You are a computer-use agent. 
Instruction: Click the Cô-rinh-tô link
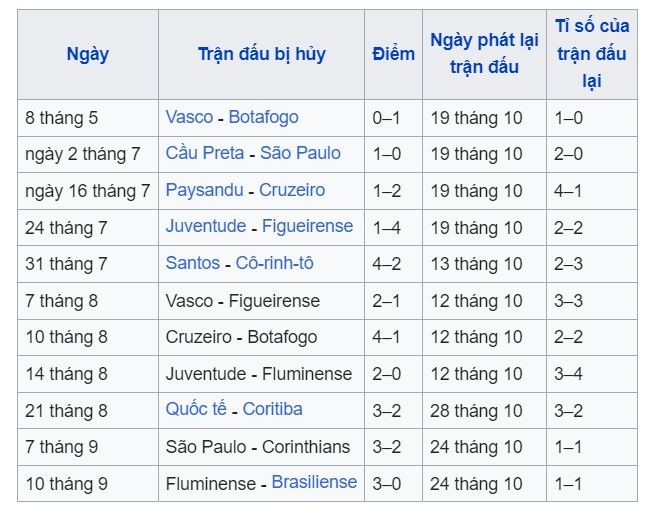[x=275, y=263]
